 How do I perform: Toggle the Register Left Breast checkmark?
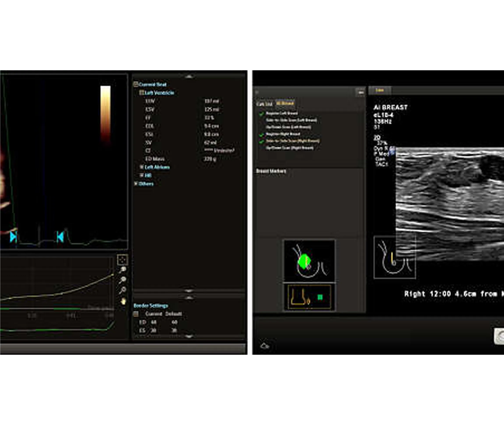point(261,114)
